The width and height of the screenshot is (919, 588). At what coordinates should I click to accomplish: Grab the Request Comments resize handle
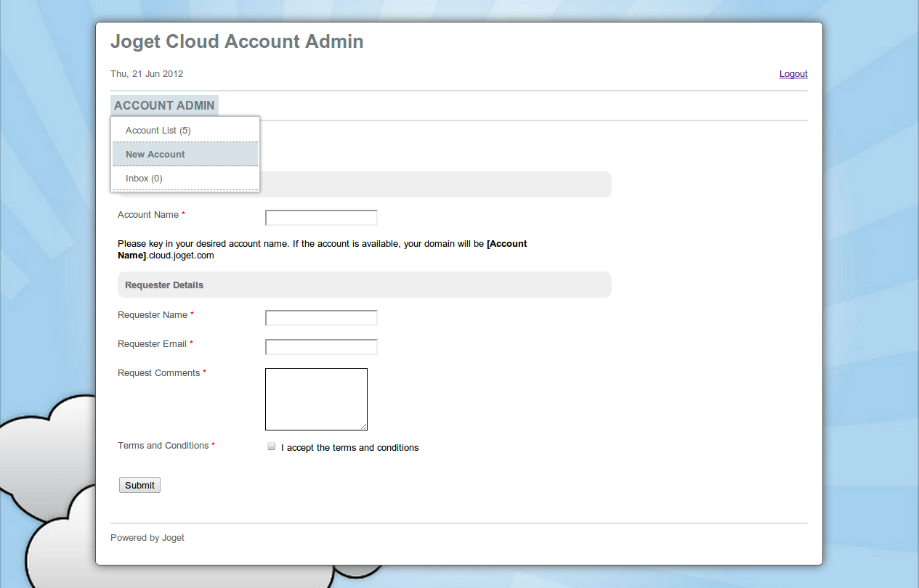click(x=364, y=427)
